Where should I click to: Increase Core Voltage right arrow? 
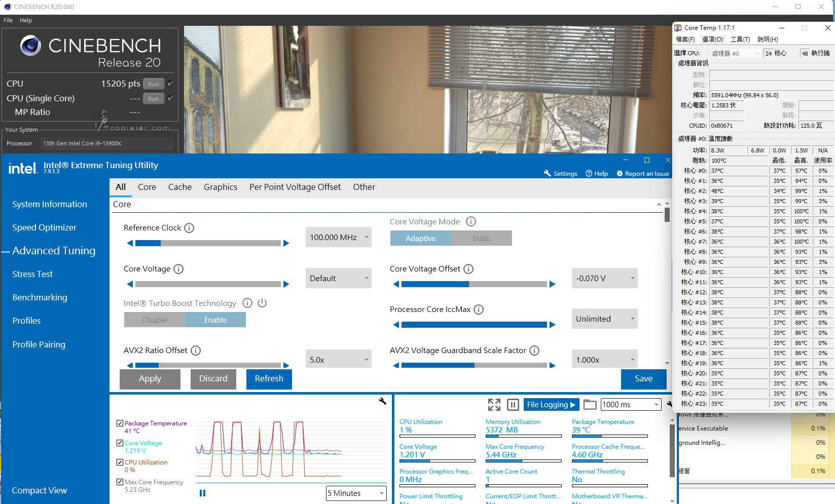pyautogui.click(x=286, y=284)
